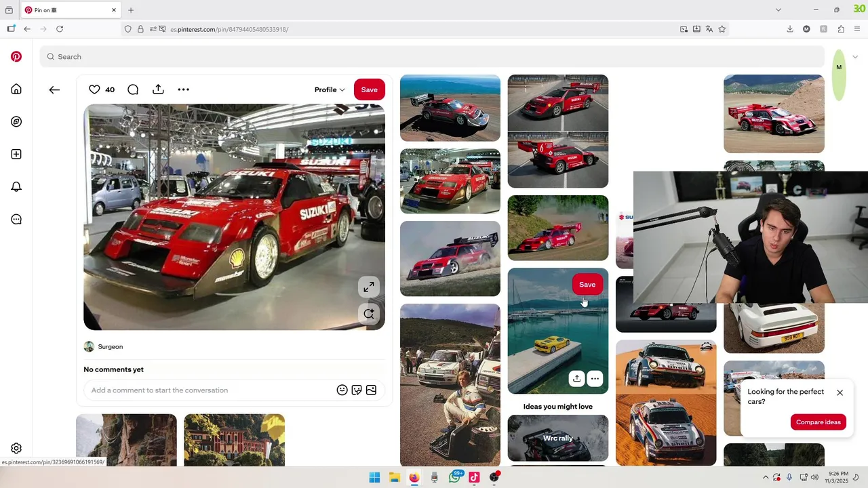Open the Explore compass icon
The width and height of the screenshot is (868, 488).
tap(16, 122)
